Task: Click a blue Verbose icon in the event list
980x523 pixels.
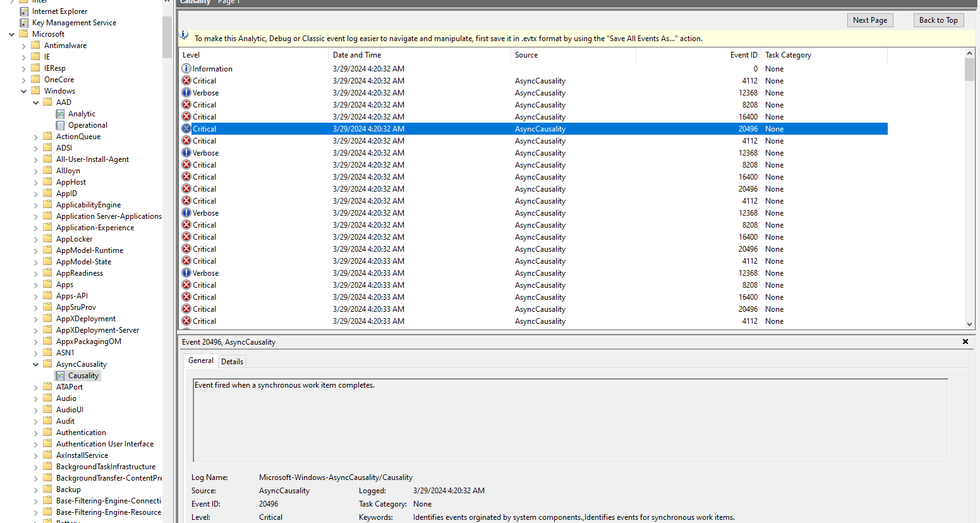Action: [x=186, y=92]
